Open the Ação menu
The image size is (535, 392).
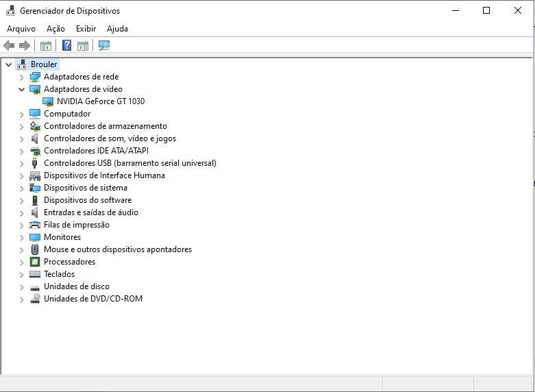coord(55,29)
